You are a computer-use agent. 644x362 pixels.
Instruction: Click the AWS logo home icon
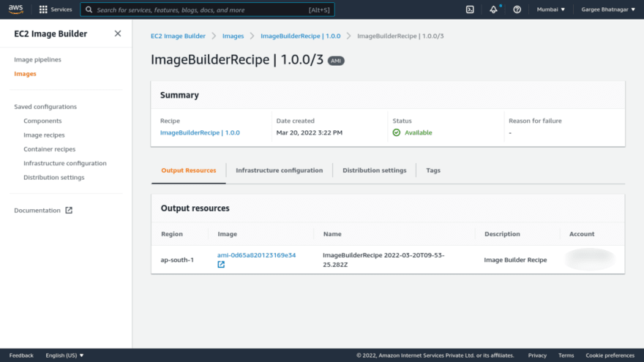click(x=15, y=10)
